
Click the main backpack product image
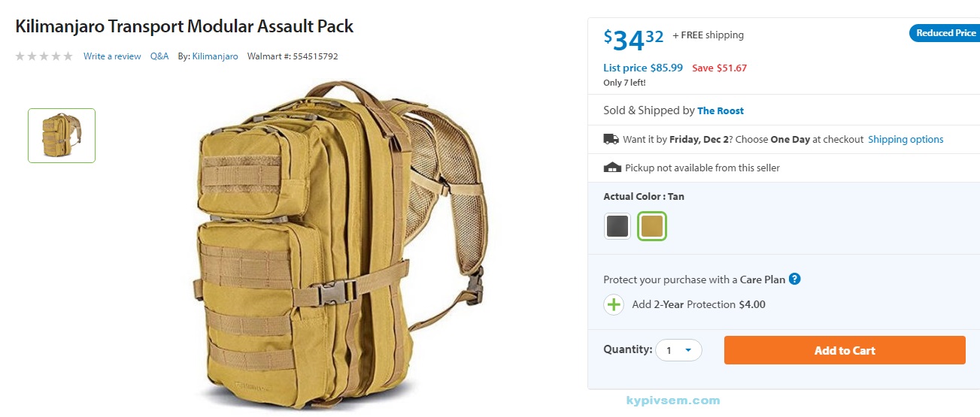[x=337, y=244]
